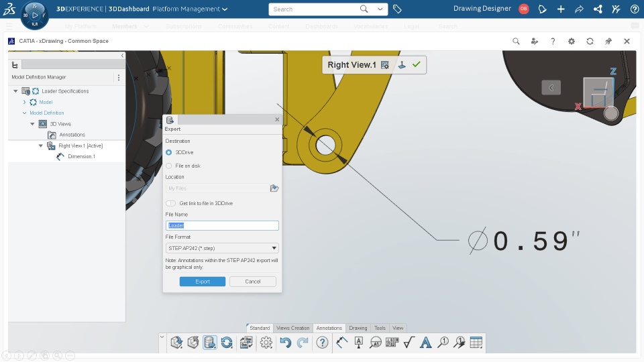Toggle Get link to file in 3DDrive
This screenshot has width=644, height=362.
pyautogui.click(x=170, y=203)
